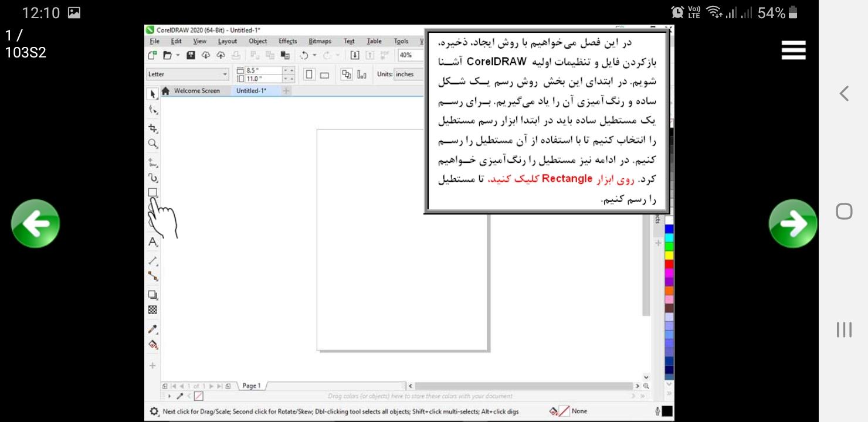Screen dimensions: 868x422
Task: Open the Layout menu
Action: tap(228, 41)
